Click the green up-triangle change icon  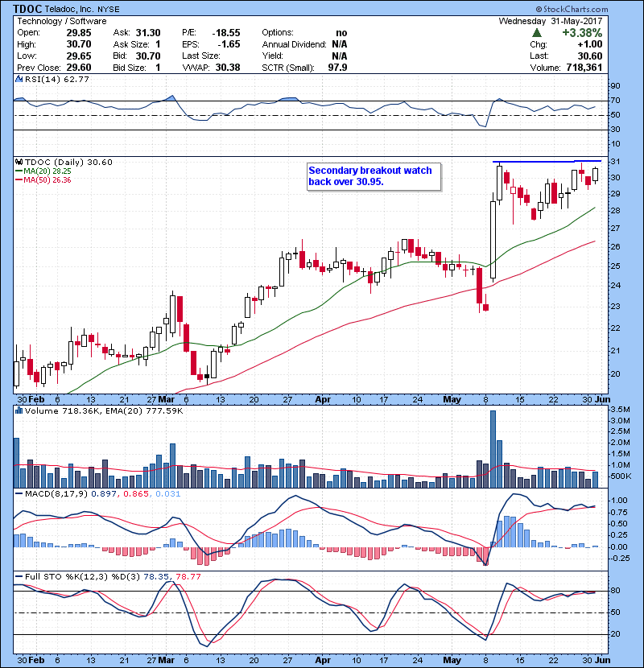pos(537,32)
